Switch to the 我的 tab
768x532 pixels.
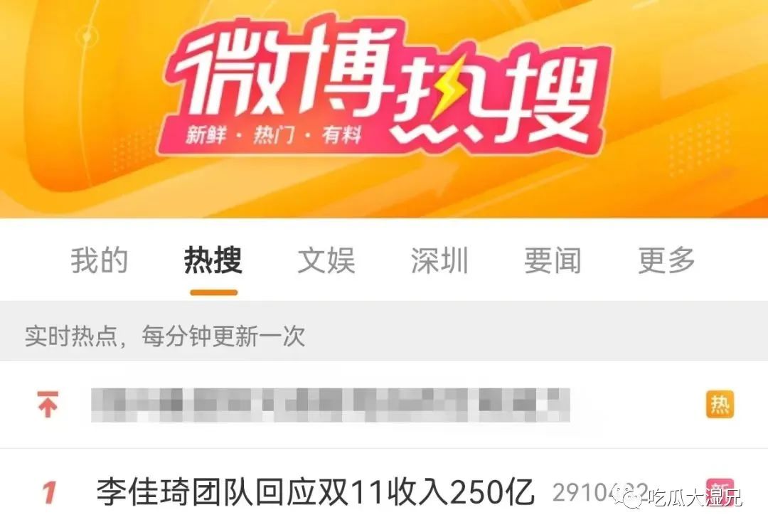(100, 260)
